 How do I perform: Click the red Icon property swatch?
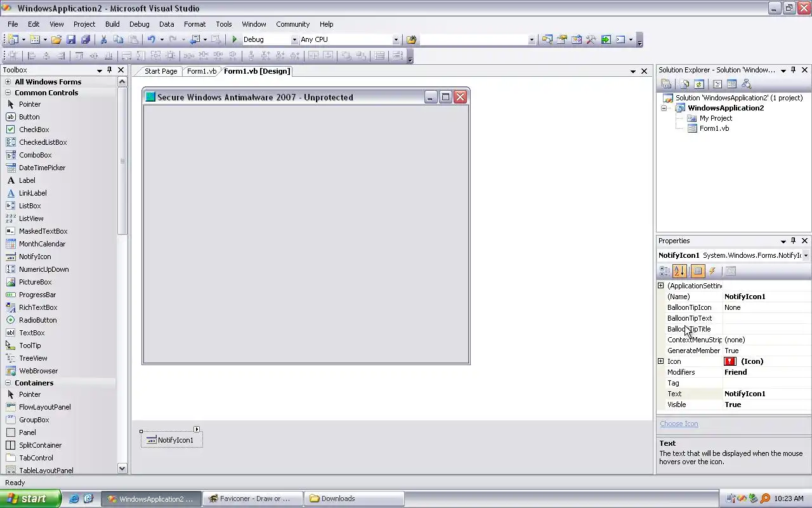click(x=730, y=361)
